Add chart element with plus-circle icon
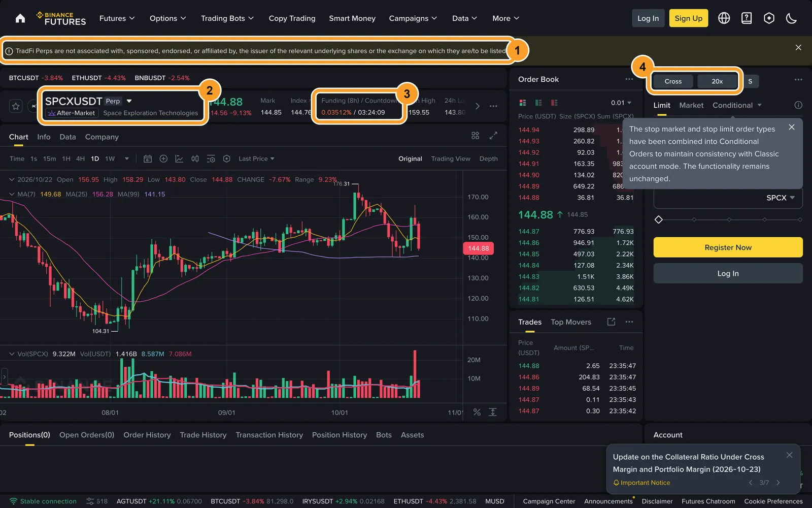This screenshot has width=812, height=508. coord(163,158)
